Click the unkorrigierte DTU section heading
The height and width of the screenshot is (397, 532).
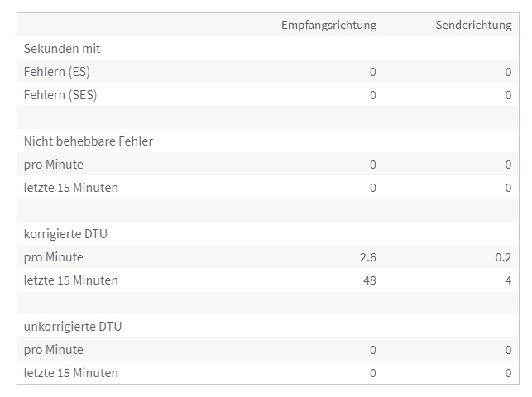[x=73, y=327]
